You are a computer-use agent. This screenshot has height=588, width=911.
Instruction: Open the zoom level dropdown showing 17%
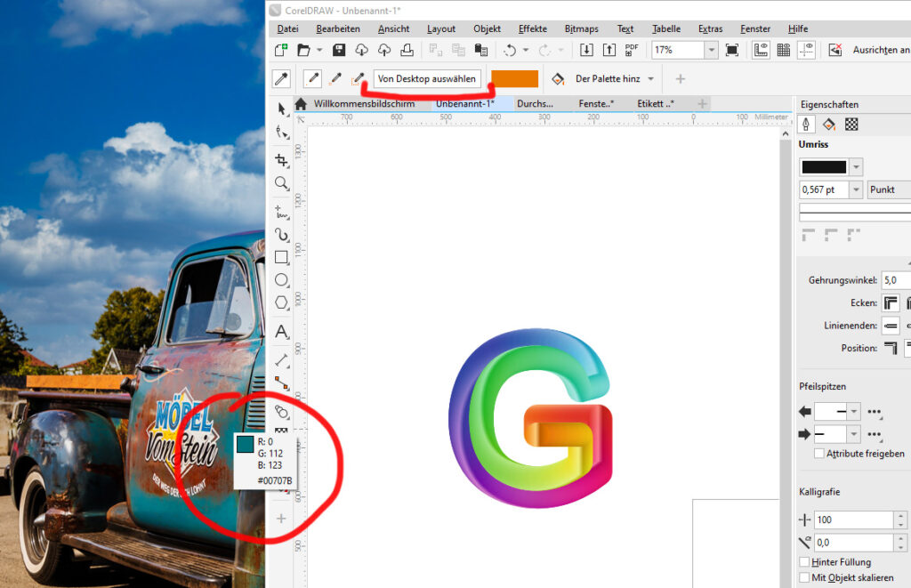coord(712,50)
